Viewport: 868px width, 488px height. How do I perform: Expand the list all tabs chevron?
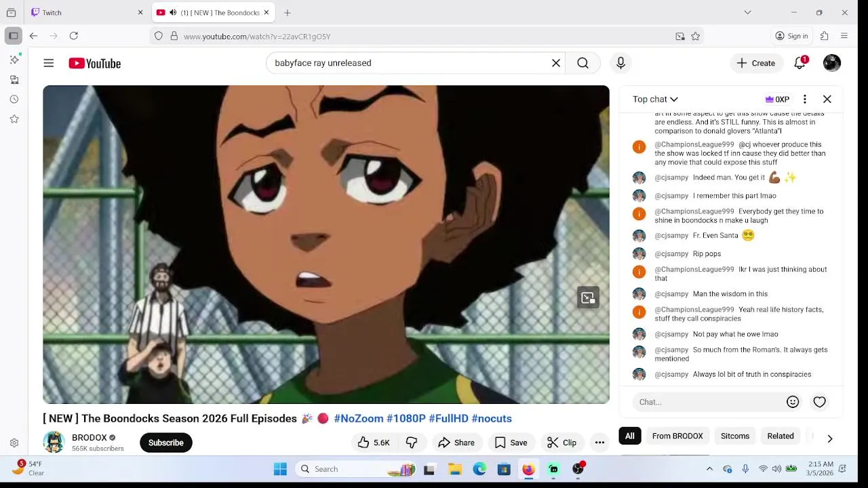[x=747, y=12]
